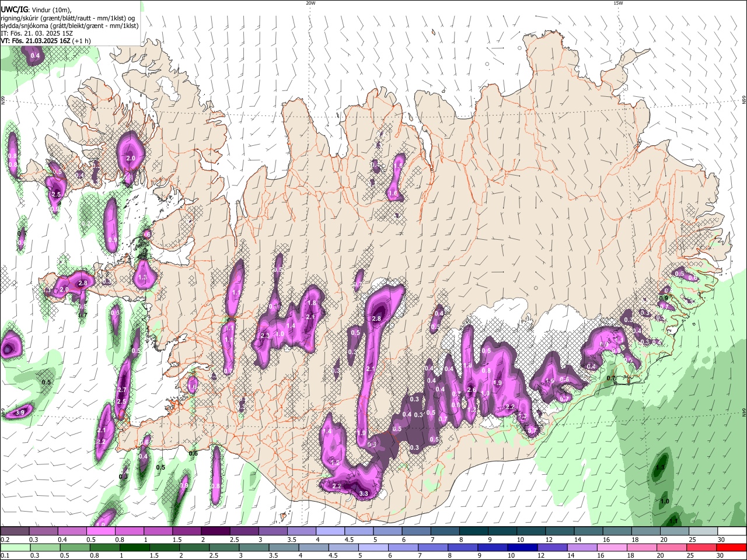Click the dark mauve 0.2 swatch in upper legend row
The width and height of the screenshot is (747, 560).
click(15, 531)
